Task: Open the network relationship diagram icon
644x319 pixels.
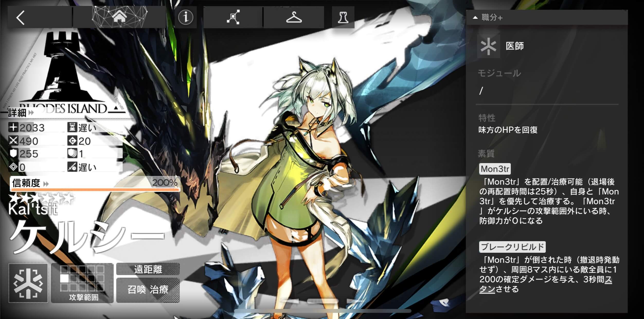Action: pyautogui.click(x=233, y=17)
